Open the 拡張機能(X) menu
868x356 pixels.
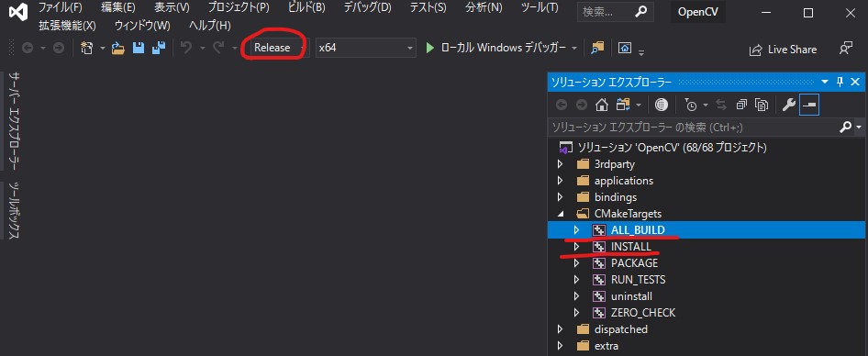[x=68, y=26]
